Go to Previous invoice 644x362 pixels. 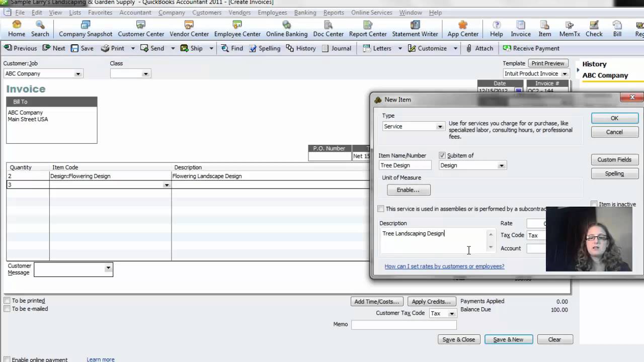pos(20,48)
